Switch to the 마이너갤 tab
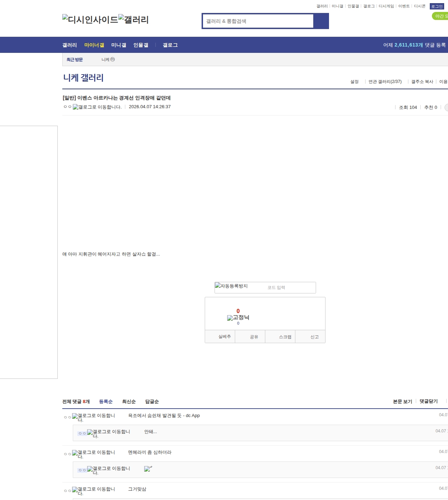Screen dimensions: 448x500 pos(94,45)
